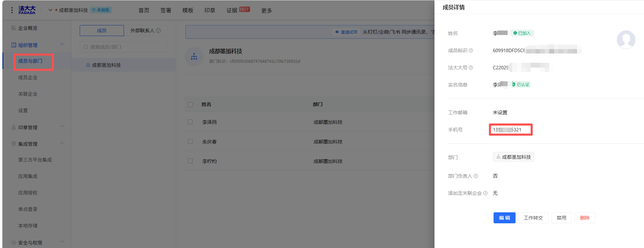Click the member avatar image
644x248 pixels.
coord(626,39)
